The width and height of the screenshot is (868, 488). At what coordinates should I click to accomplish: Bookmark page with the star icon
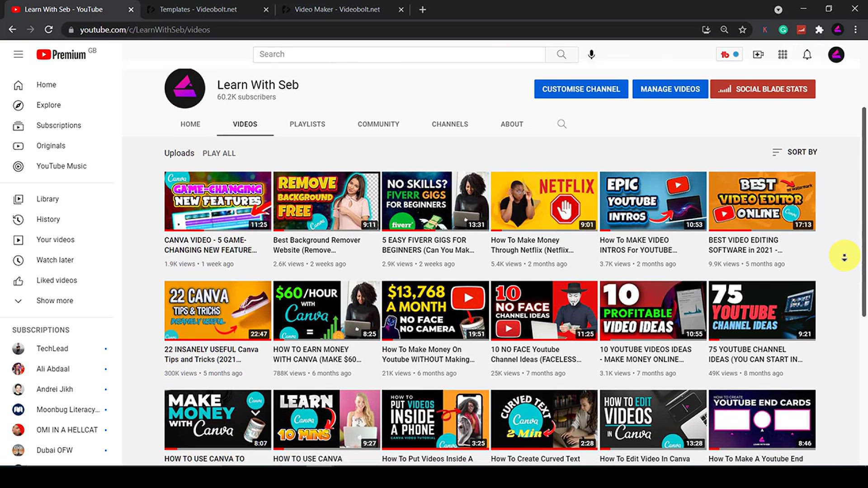pyautogui.click(x=742, y=30)
